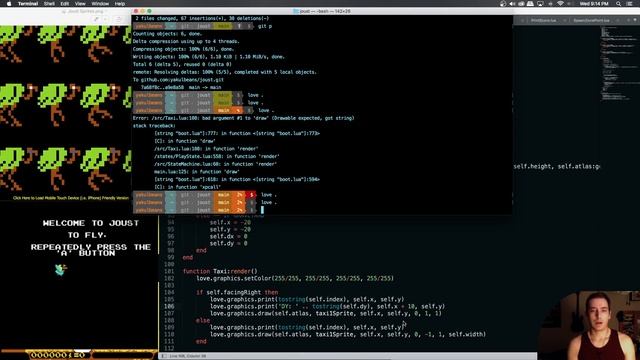Click 'self.x = -20' on line 94
The height and width of the screenshot is (360, 640).
230,222
